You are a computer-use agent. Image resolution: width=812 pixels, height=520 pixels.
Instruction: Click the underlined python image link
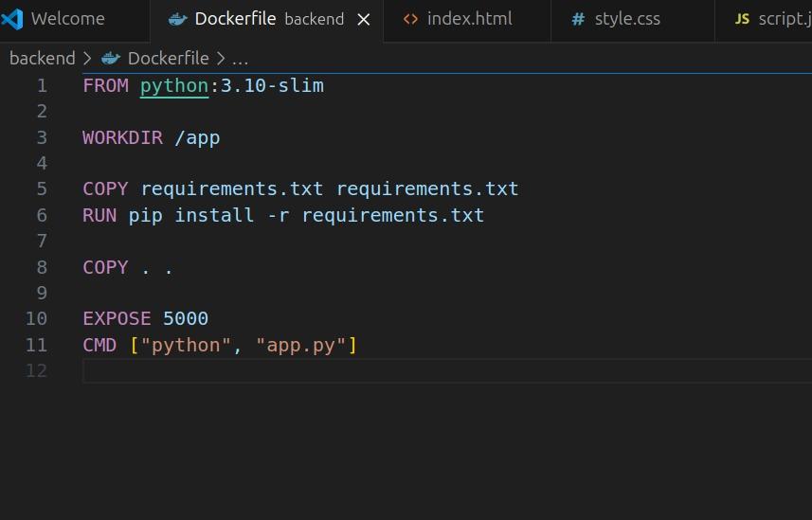pyautogui.click(x=174, y=86)
